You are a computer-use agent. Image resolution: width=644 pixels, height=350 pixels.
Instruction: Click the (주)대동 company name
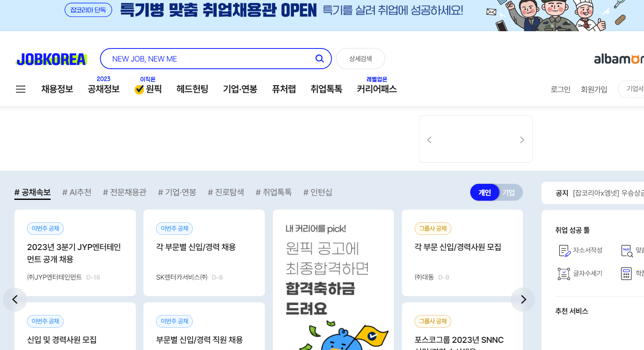[x=424, y=277]
